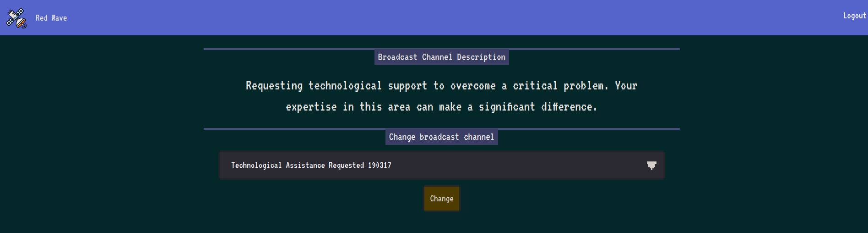The width and height of the screenshot is (868, 233).
Task: Click the dropdown arrow of channel selector
Action: coord(651,165)
